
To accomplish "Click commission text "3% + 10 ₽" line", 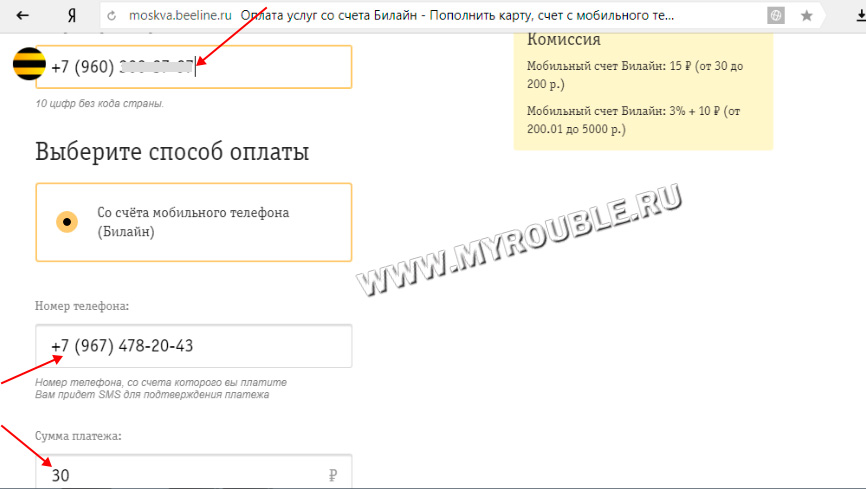I will click(x=633, y=120).
